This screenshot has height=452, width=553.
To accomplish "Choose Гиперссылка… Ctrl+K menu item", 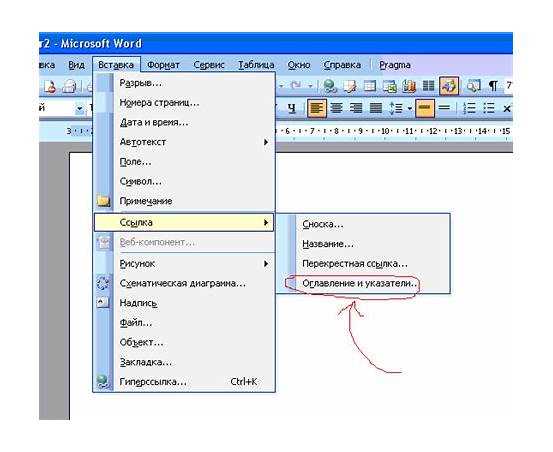I will click(x=184, y=382).
